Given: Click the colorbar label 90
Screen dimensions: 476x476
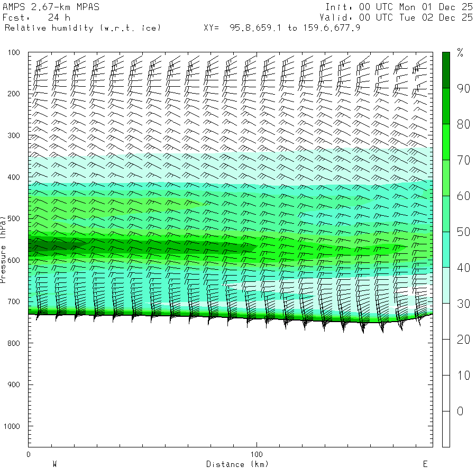Looking at the screenshot, I should 463,88.
